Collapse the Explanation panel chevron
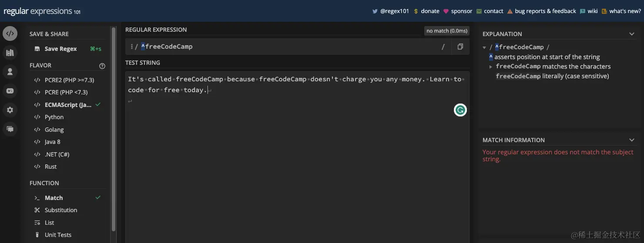Image resolution: width=644 pixels, height=243 pixels. click(x=632, y=34)
